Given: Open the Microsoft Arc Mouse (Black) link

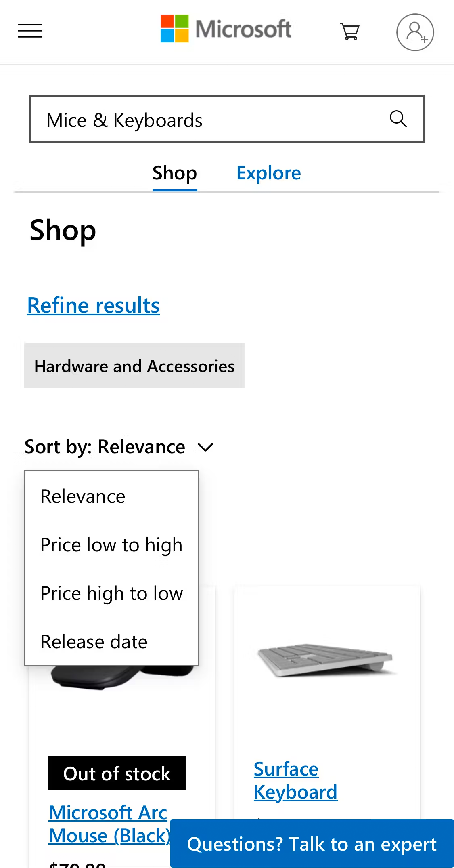Looking at the screenshot, I should (x=109, y=824).
